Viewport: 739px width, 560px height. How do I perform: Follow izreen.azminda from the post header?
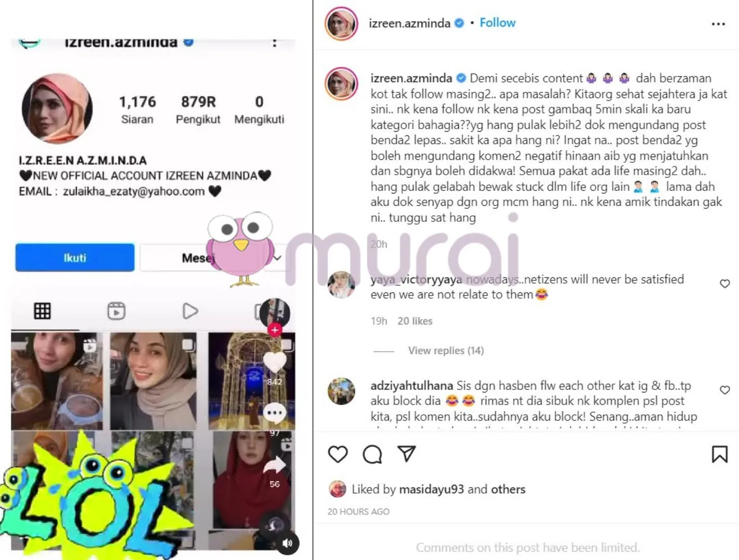tap(497, 23)
